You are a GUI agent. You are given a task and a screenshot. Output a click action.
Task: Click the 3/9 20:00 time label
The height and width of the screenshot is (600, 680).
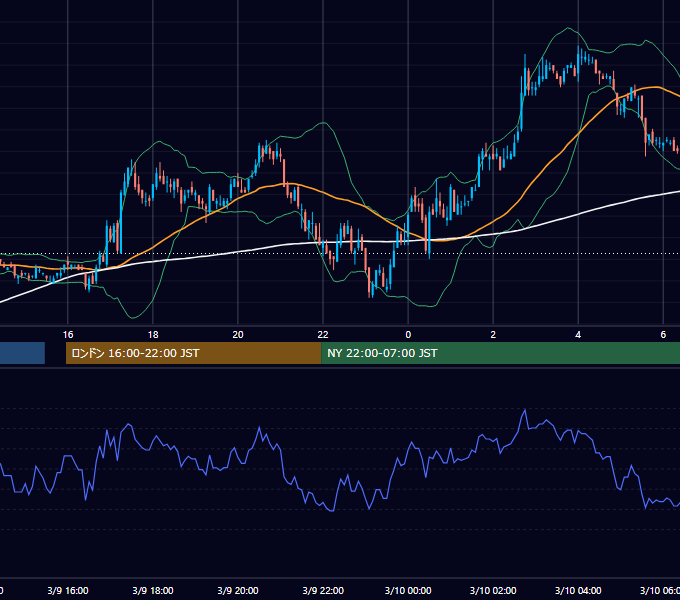click(x=238, y=590)
